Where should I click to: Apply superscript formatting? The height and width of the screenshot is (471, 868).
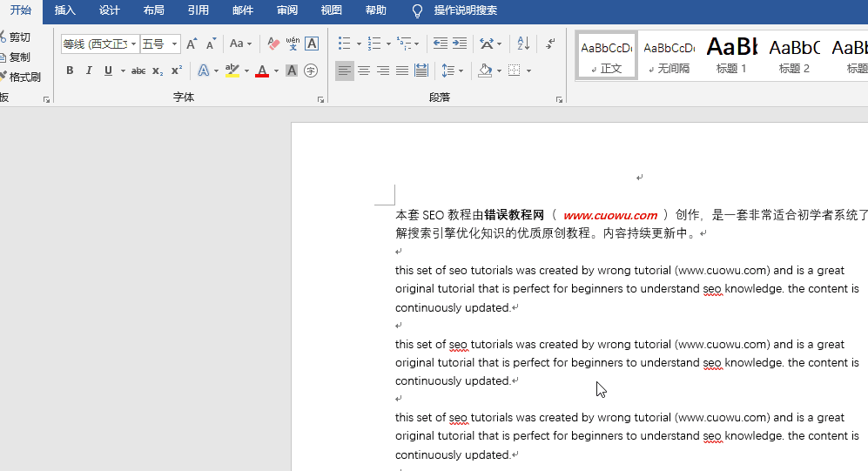click(177, 71)
